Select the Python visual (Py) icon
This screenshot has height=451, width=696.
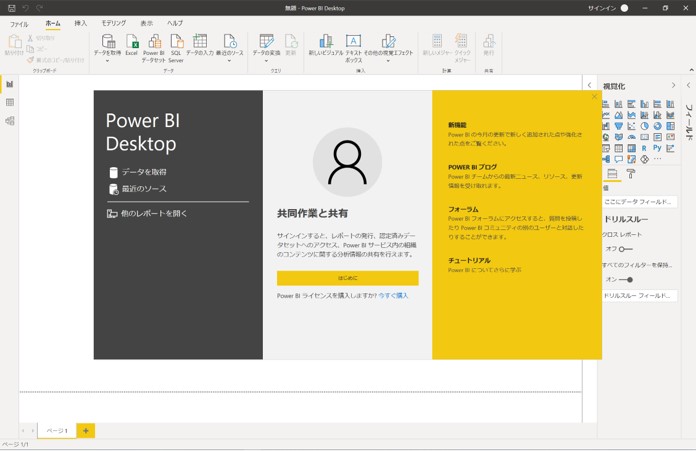pos(657,148)
